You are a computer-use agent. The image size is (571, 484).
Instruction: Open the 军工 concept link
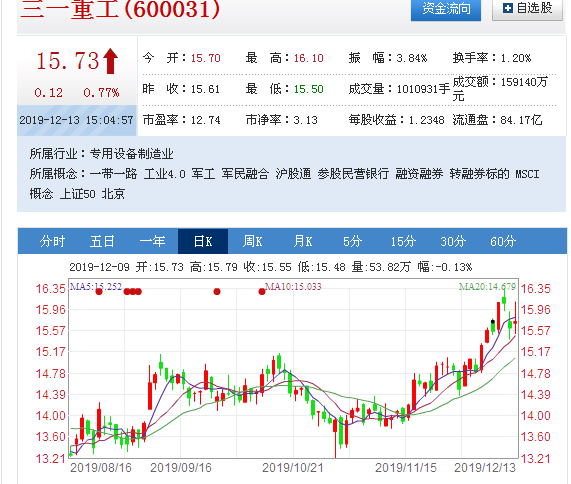(x=203, y=174)
